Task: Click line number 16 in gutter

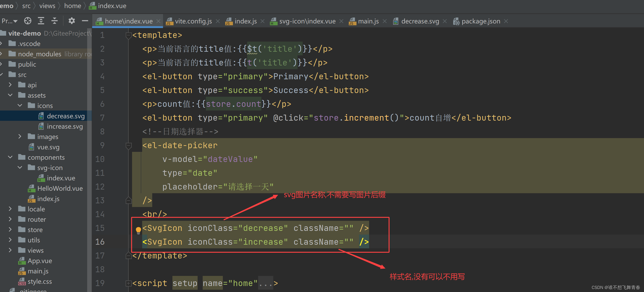Action: pyautogui.click(x=100, y=242)
